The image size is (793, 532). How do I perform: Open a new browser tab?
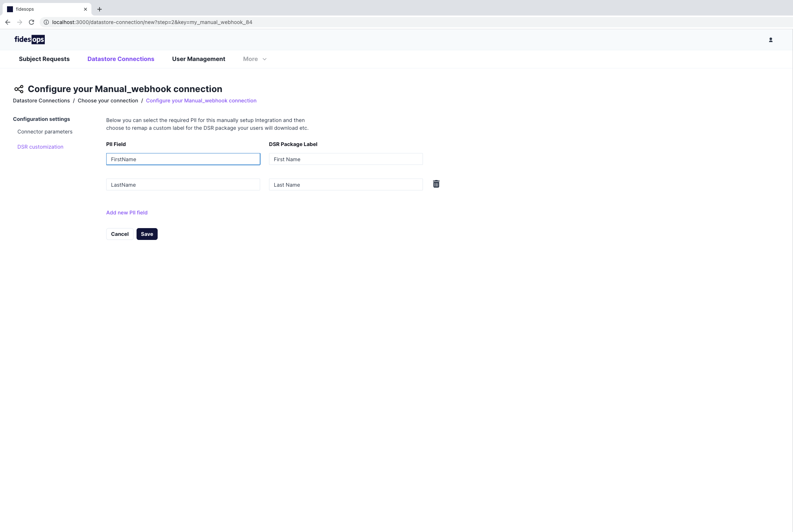point(100,9)
